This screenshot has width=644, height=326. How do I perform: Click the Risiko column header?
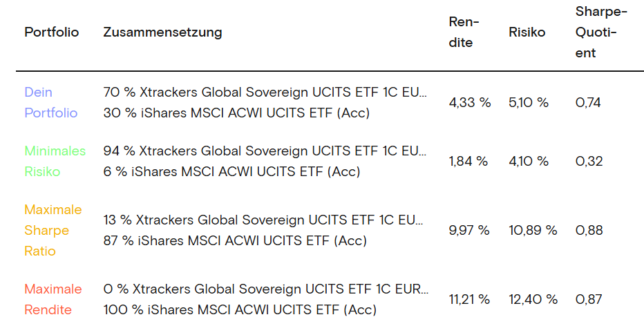(527, 32)
